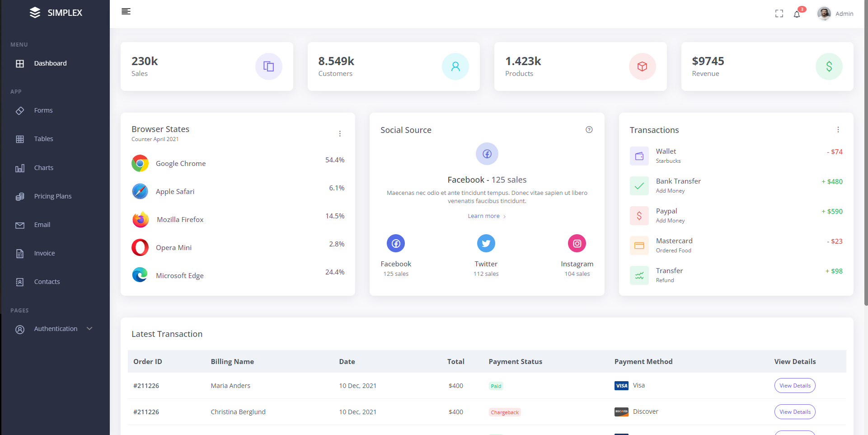868x435 pixels.
Task: Click View Details for Maria Anders order
Action: tap(795, 385)
